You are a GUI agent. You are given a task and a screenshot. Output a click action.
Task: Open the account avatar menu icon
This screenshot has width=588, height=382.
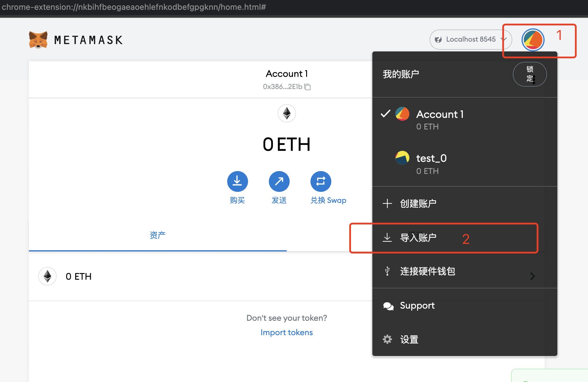(533, 40)
